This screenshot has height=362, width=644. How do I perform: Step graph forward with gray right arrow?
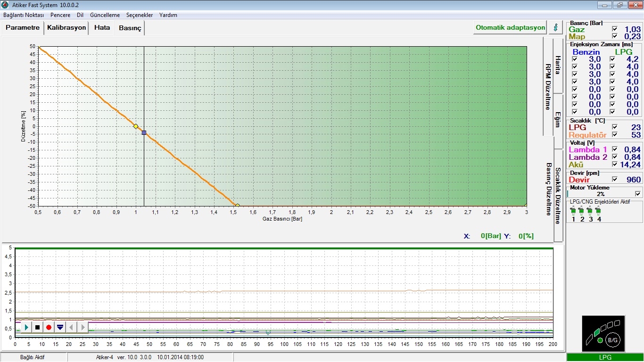click(x=83, y=327)
